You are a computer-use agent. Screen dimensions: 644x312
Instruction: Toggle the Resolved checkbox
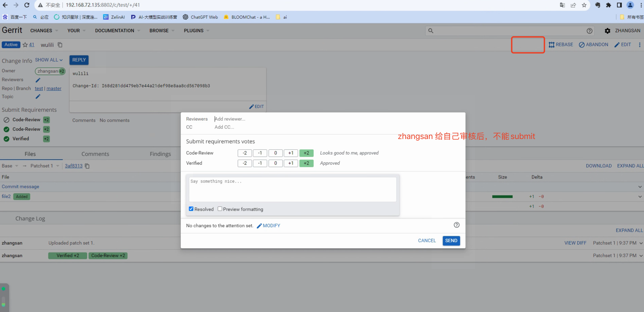coord(191,209)
